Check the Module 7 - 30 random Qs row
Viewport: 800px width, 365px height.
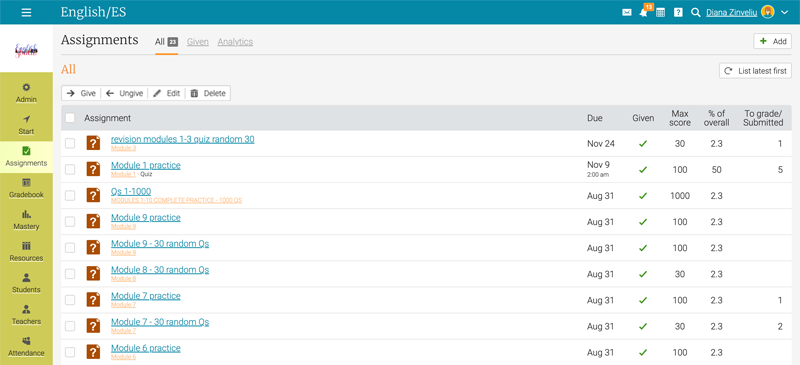click(x=70, y=326)
